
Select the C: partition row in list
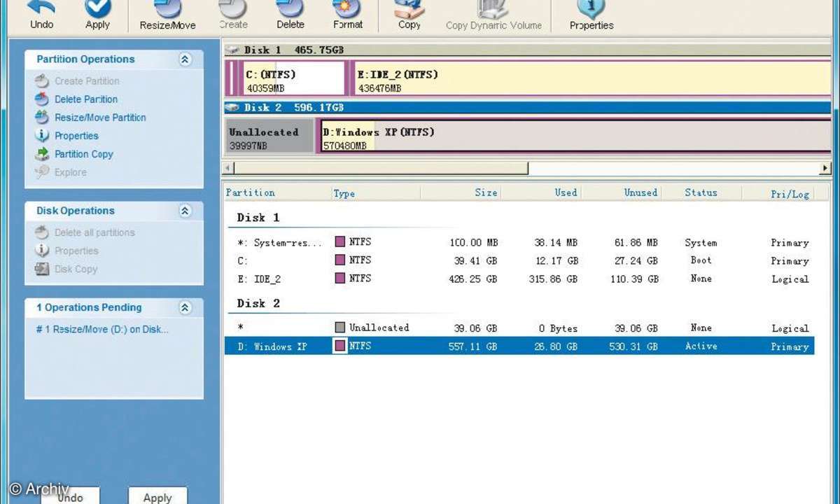[x=519, y=260]
